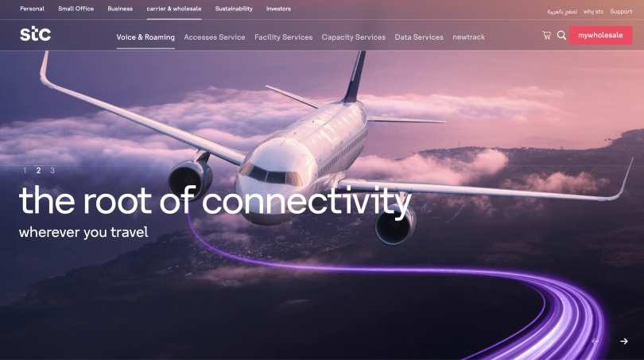The image size is (644, 360).
Task: Open the Support link
Action: pos(621,11)
